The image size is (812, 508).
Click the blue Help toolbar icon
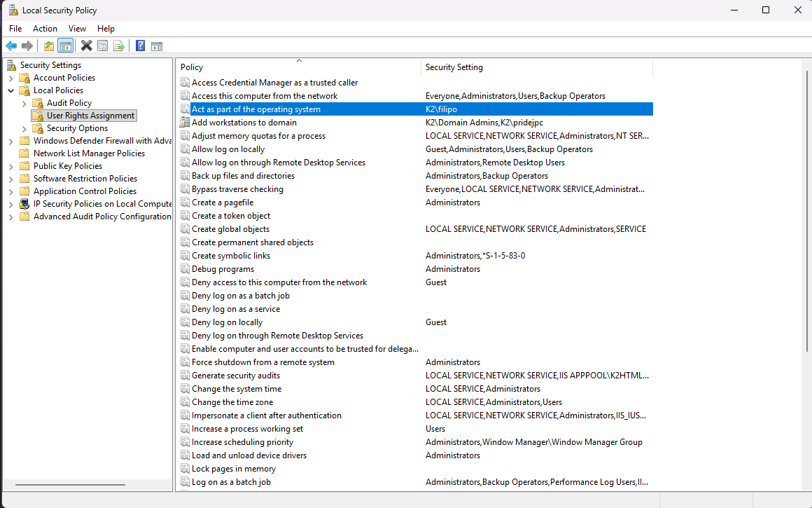coord(141,46)
